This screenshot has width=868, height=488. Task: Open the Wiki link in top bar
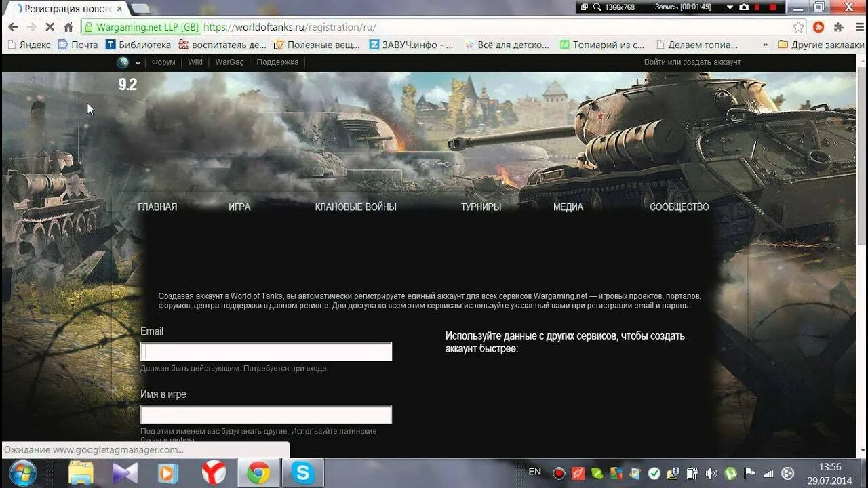[195, 62]
